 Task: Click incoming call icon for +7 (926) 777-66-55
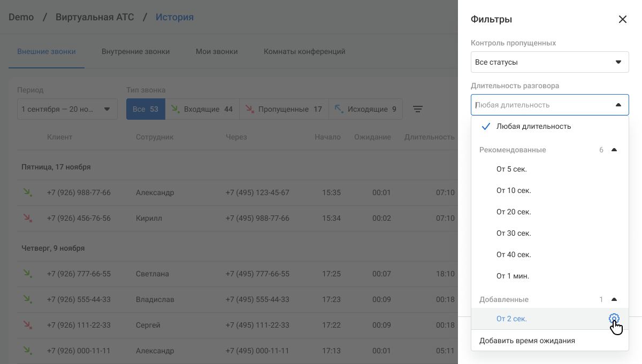click(27, 274)
